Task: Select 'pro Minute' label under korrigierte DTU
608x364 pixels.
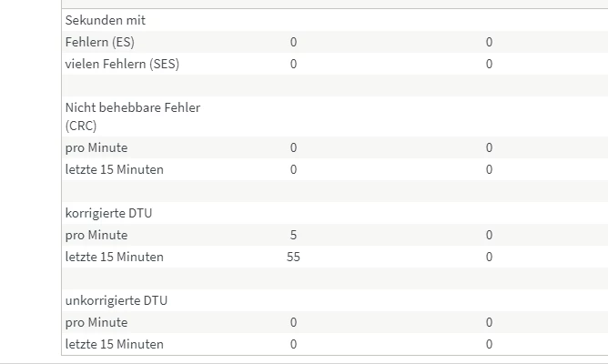Action: 96,235
